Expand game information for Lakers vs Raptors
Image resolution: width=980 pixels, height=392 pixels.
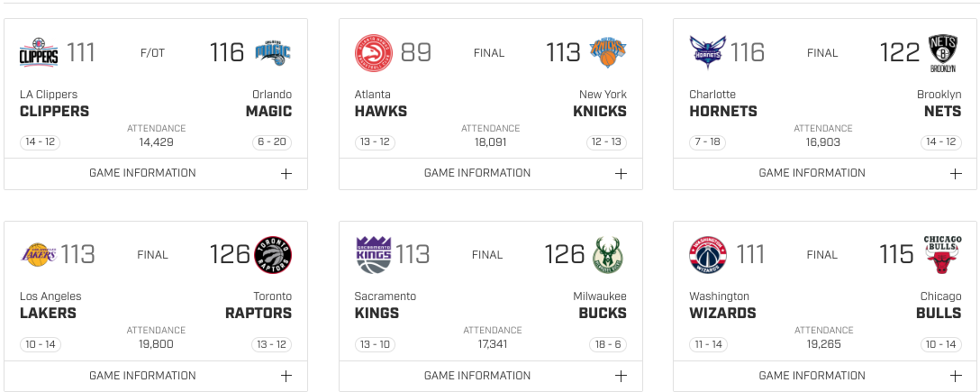click(156, 376)
